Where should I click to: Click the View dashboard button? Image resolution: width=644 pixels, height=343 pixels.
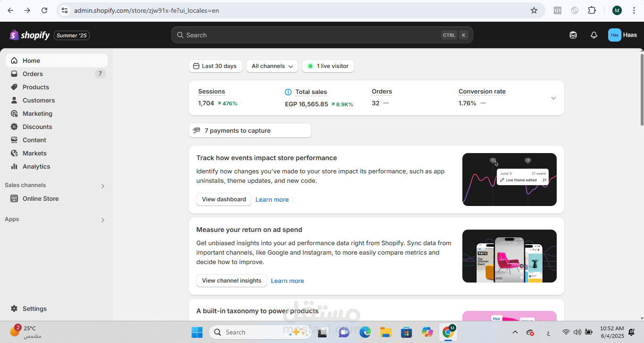(224, 199)
